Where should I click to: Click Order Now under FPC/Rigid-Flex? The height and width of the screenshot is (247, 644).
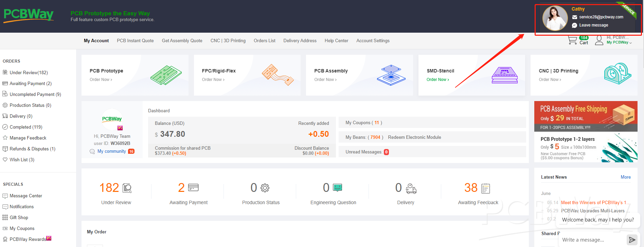click(213, 80)
